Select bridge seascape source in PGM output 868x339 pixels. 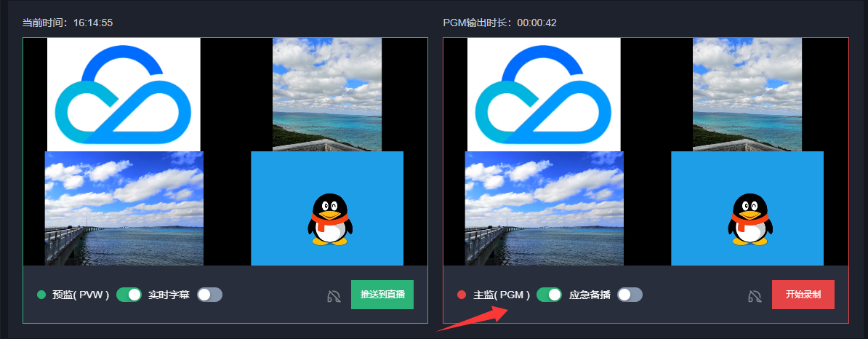(544, 208)
